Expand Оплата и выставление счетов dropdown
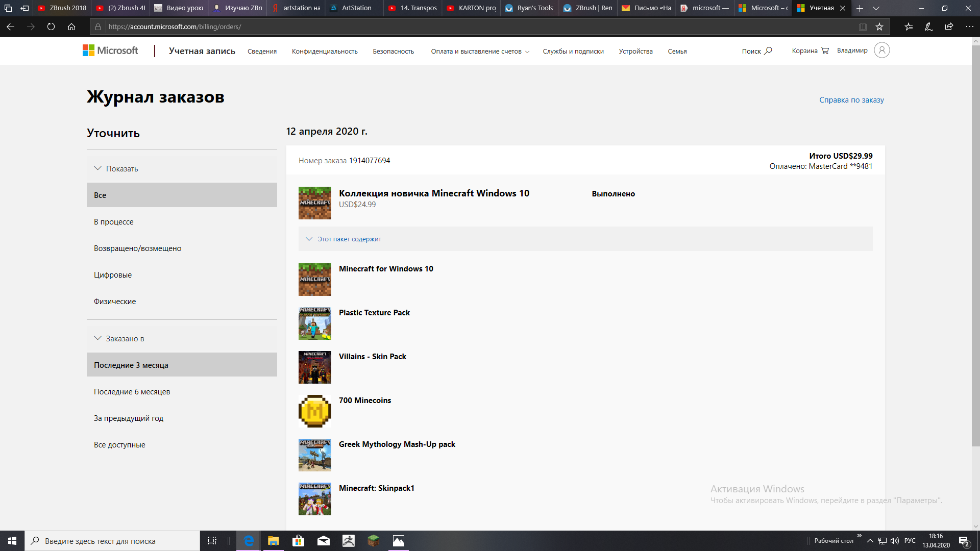980x551 pixels. click(480, 52)
